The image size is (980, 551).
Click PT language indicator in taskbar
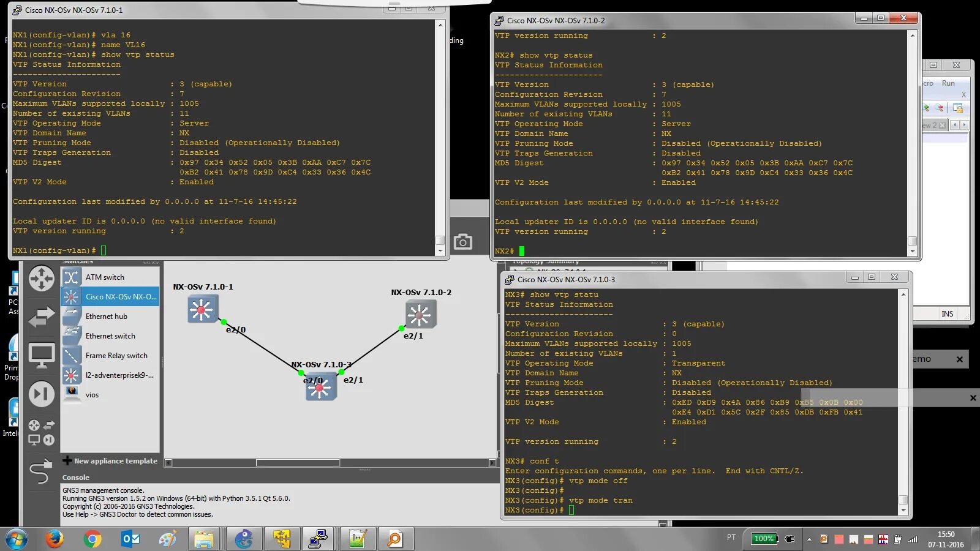tap(731, 538)
